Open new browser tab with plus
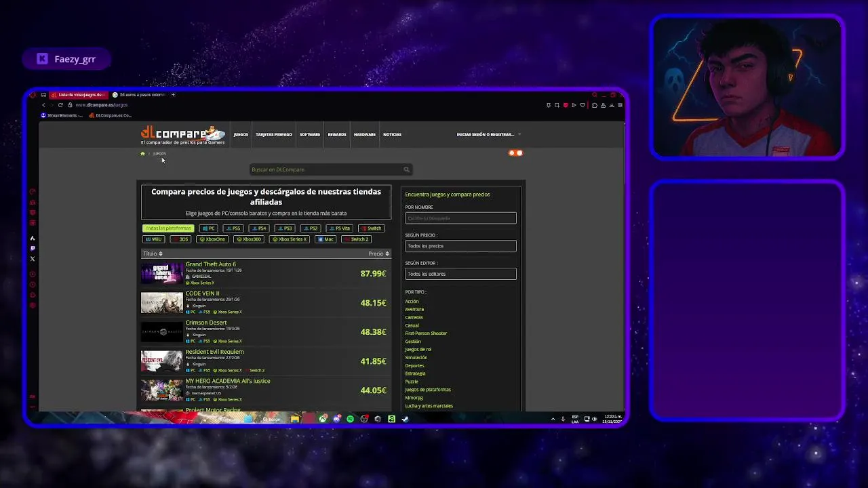This screenshot has height=488, width=868. [173, 95]
